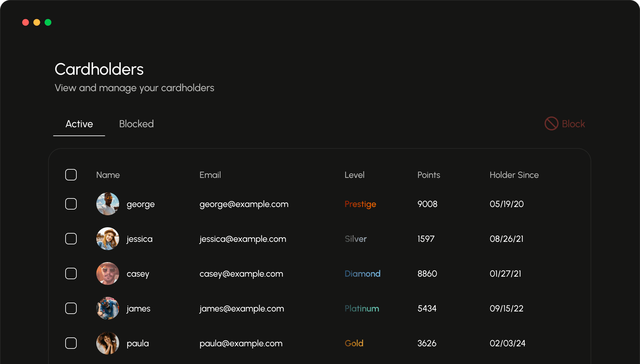
Task: Click the Platinum level label
Action: click(x=362, y=308)
